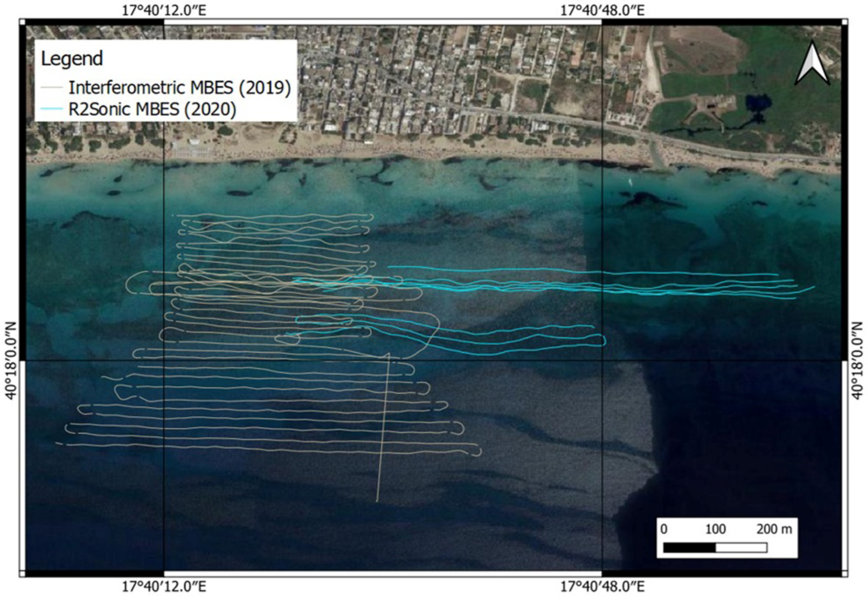Click the cyan R2Sonic legend line symbol
Viewport: 868px width, 599px height.
51,109
